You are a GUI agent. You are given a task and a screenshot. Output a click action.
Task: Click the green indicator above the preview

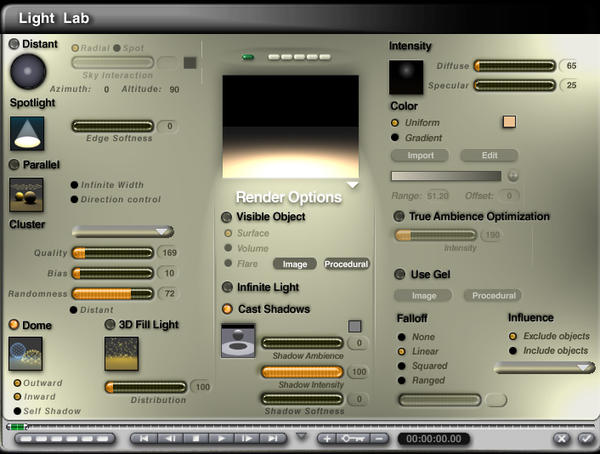(x=248, y=57)
